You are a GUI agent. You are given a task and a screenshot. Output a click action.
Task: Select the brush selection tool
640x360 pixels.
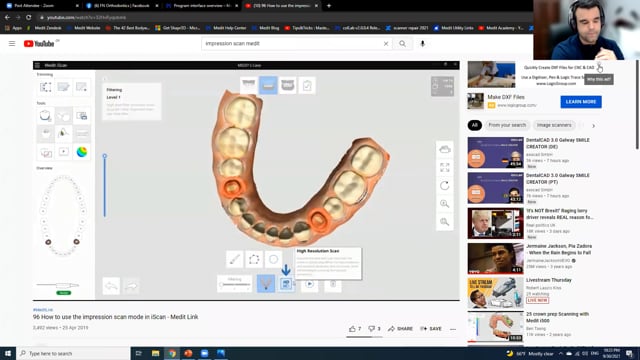[x=234, y=259]
